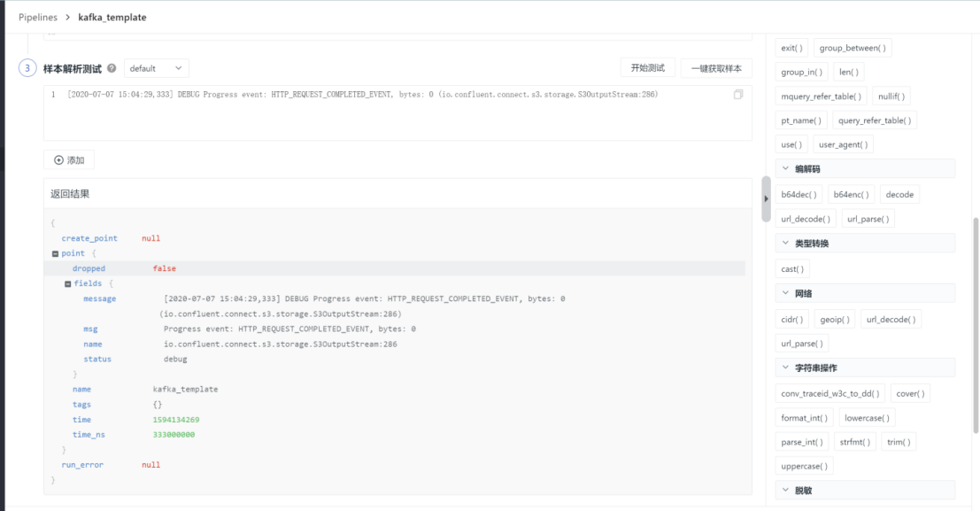Insert the strfmt() function

(x=855, y=442)
